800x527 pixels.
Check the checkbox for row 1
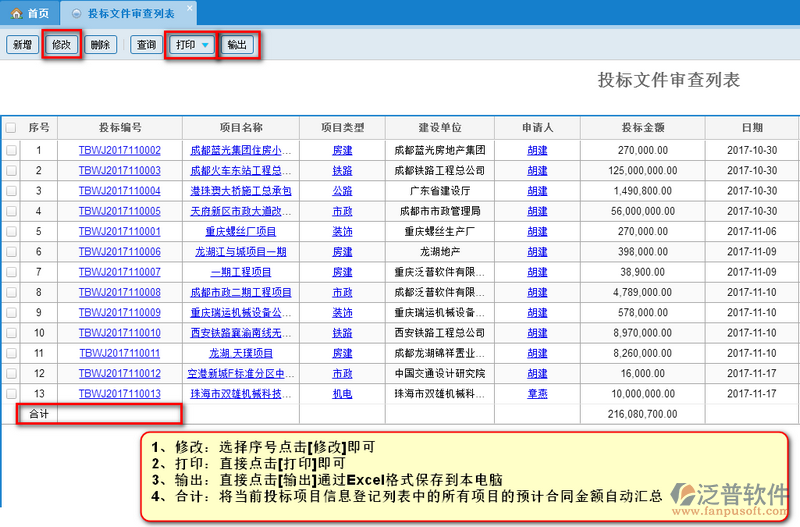(11, 150)
